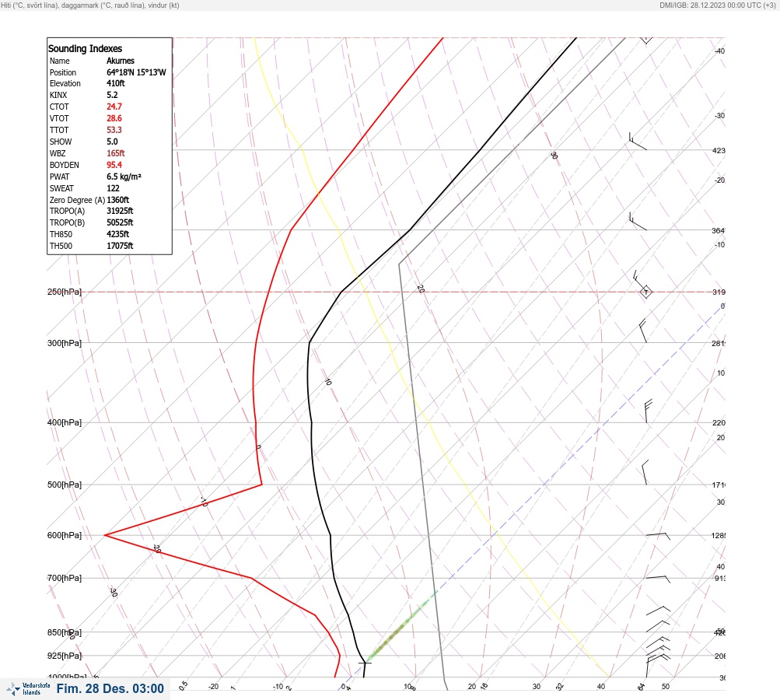The width and height of the screenshot is (780, 700).
Task: Click the 300[hPa] pressure label
Action: pyautogui.click(x=65, y=343)
